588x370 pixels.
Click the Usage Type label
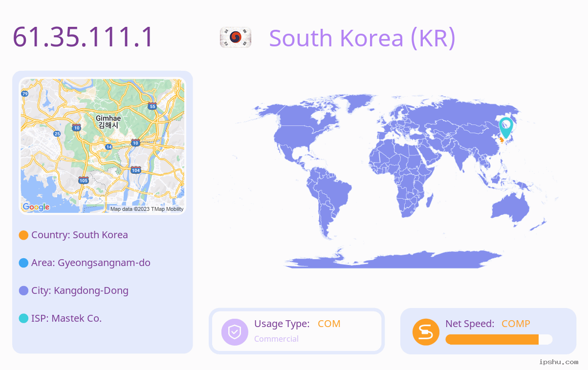[x=282, y=324]
